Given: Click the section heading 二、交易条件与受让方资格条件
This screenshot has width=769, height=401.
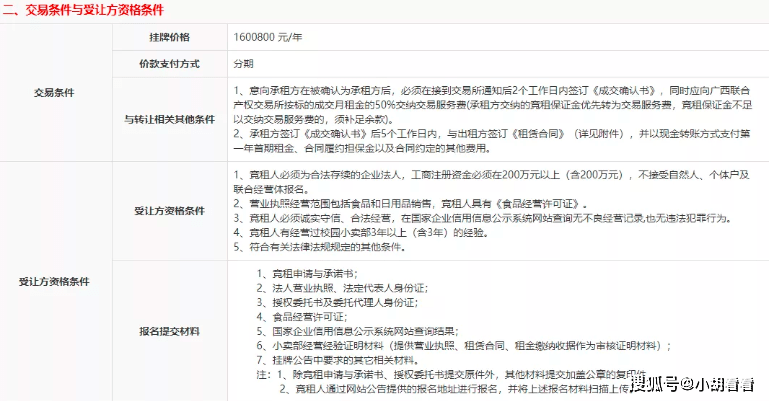Looking at the screenshot, I should click(83, 10).
